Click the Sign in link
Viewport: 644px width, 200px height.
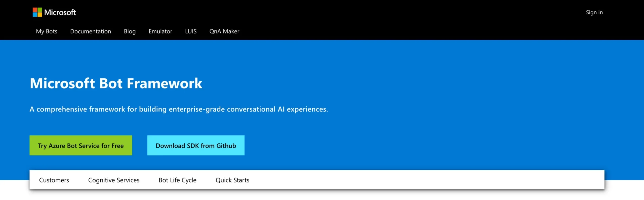(594, 12)
